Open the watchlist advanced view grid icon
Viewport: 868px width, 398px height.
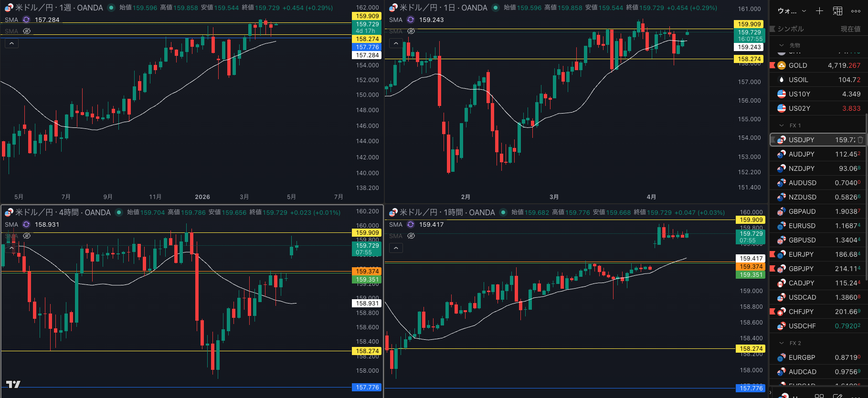(837, 11)
